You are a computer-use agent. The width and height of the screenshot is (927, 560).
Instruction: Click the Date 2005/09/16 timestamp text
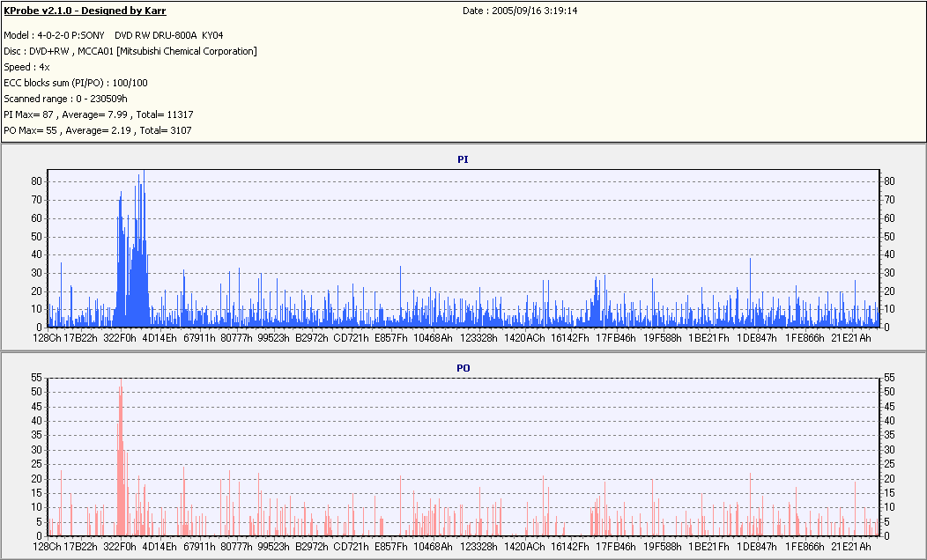pyautogui.click(x=520, y=11)
